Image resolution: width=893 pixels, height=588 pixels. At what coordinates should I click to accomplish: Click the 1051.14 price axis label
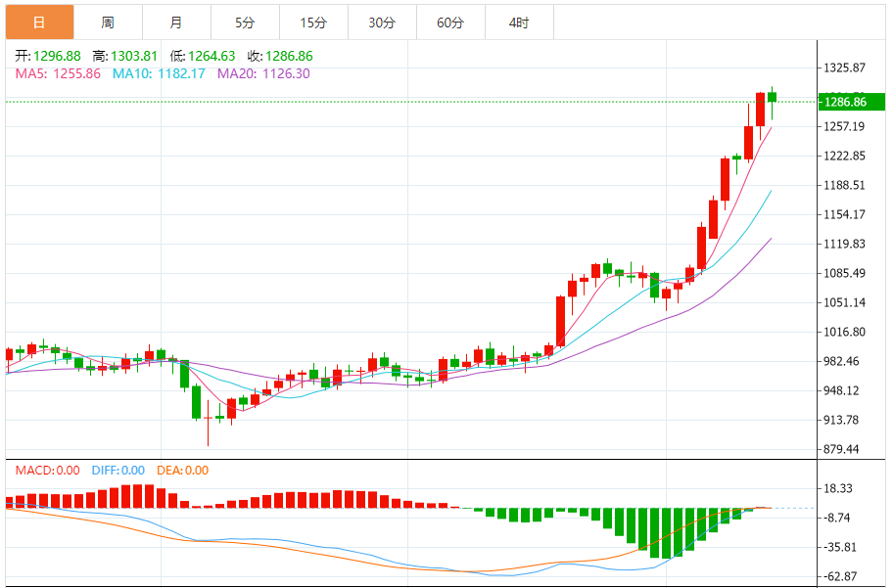(845, 302)
